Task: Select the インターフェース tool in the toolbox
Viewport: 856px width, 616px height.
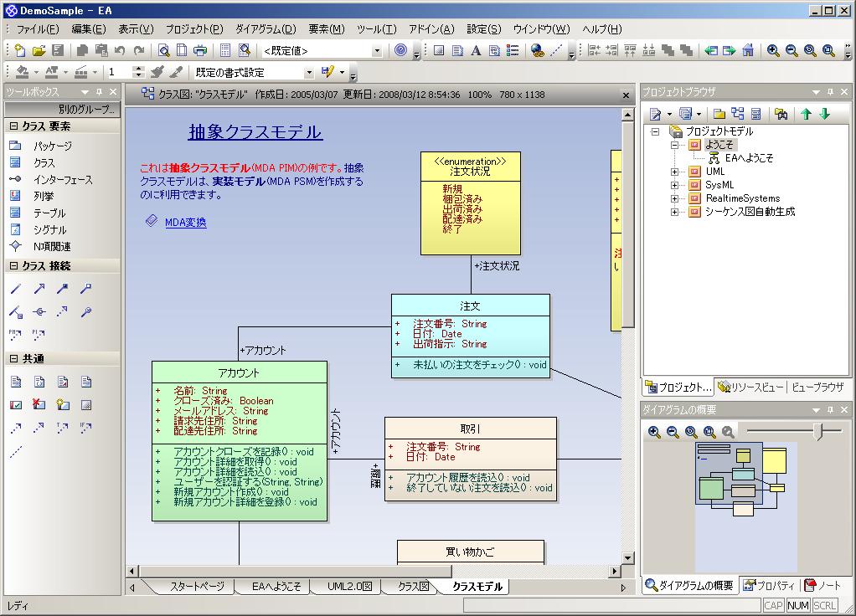Action: point(63,180)
